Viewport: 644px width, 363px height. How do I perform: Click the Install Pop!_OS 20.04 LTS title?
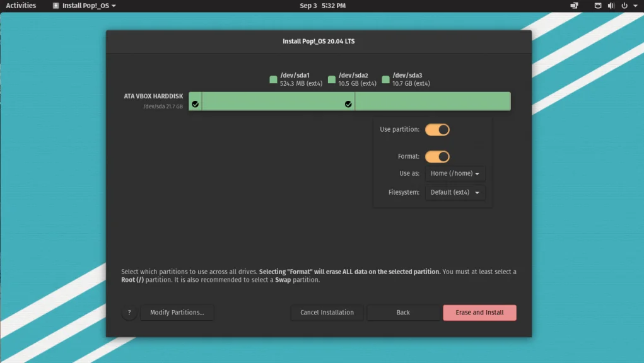pyautogui.click(x=319, y=42)
